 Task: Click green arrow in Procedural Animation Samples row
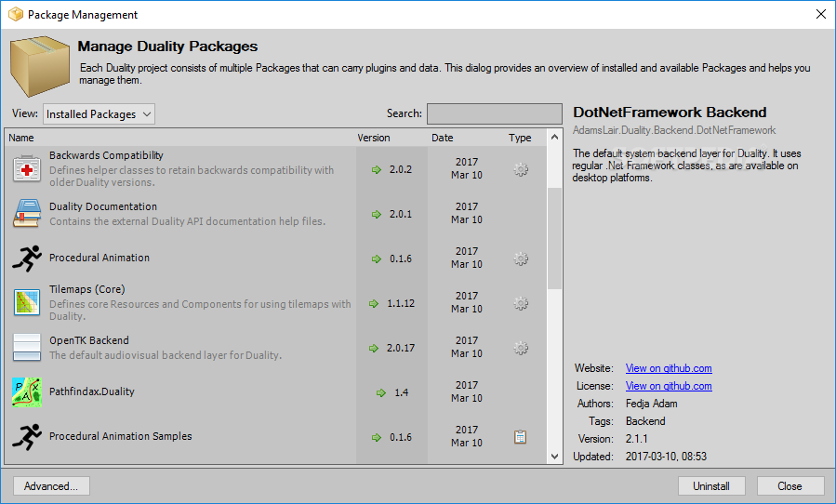[x=377, y=437]
